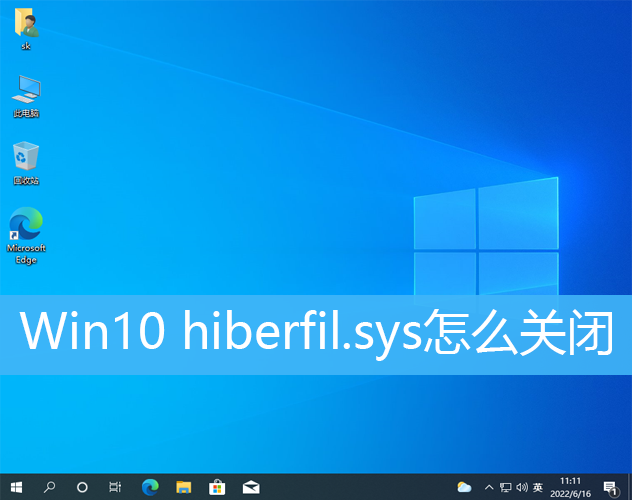Open the volume speaker control
This screenshot has width=632, height=500.
pos(521,487)
